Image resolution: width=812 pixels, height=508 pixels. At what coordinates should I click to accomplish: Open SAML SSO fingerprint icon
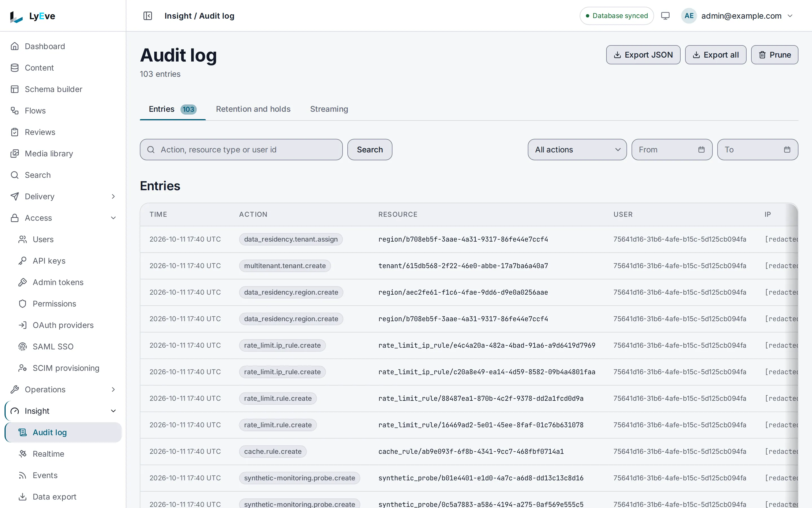tap(23, 347)
